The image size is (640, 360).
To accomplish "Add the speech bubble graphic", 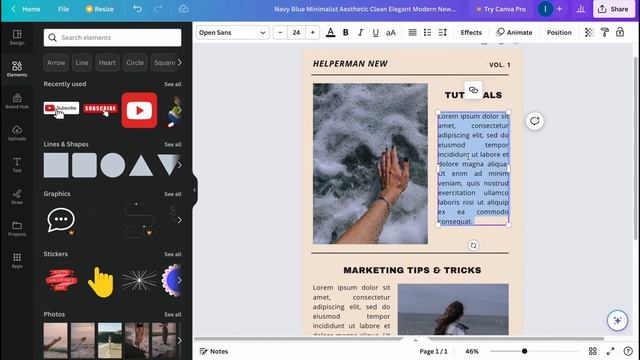I will [61, 220].
